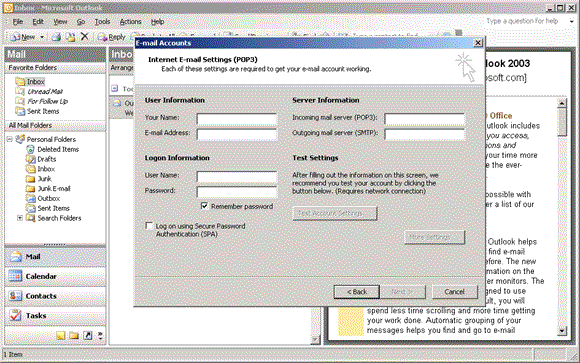Open the Tools menu
Viewport: 580px width, 363px height.
click(x=102, y=22)
